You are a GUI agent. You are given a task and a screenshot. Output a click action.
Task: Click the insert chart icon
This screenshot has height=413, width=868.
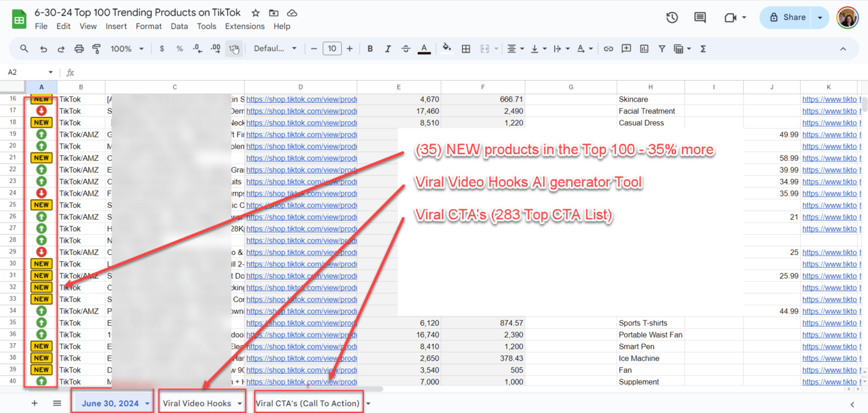click(x=644, y=49)
